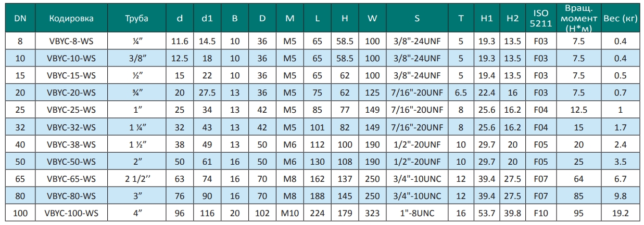Image resolution: width=644 pixels, height=225 pixels.
Task: Click the VBYC-65-WS code cell
Action: [71, 179]
